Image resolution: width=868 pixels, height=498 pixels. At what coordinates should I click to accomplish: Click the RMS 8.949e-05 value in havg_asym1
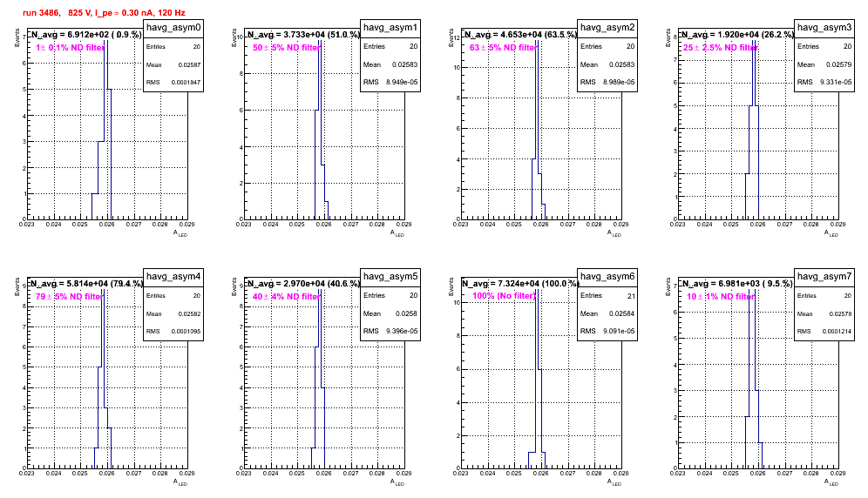click(x=403, y=82)
